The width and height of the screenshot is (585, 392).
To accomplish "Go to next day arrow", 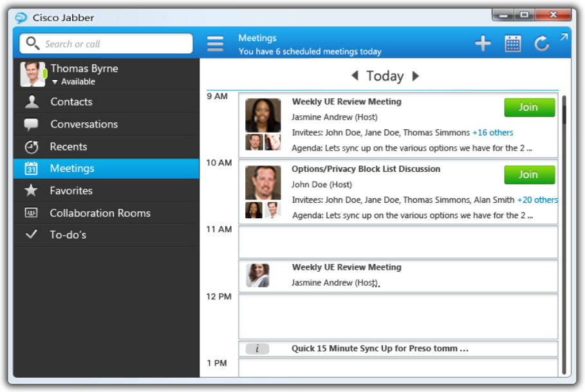I will [x=415, y=76].
